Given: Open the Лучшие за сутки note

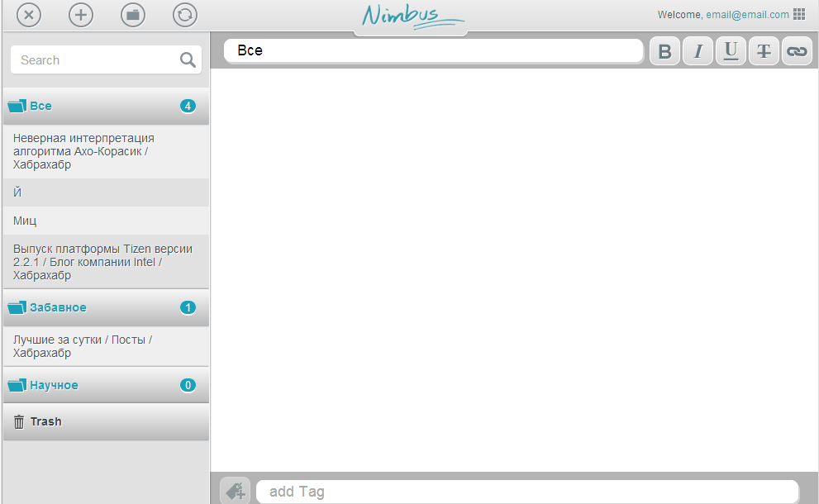Looking at the screenshot, I should click(x=106, y=346).
